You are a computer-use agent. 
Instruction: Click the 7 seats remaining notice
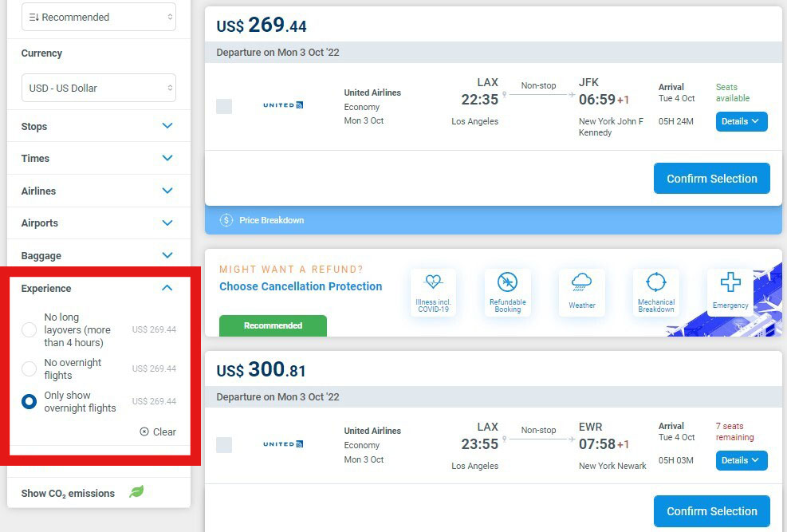(735, 432)
